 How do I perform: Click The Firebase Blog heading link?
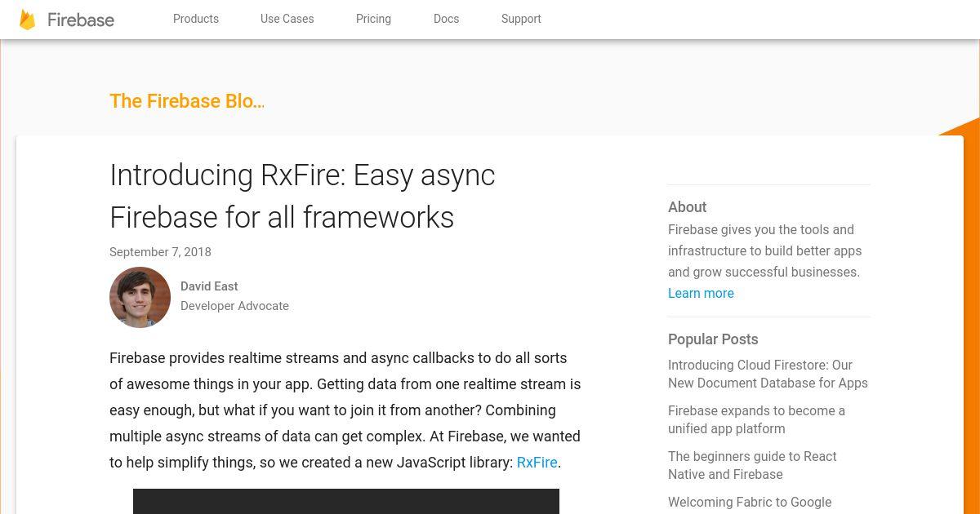(x=187, y=101)
